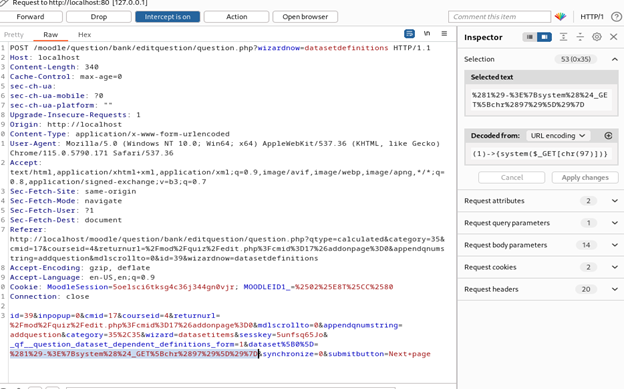This screenshot has height=389, width=624.
Task: Click the wizardnow=datasetdefinitions in request line
Action: pyautogui.click(x=323, y=48)
